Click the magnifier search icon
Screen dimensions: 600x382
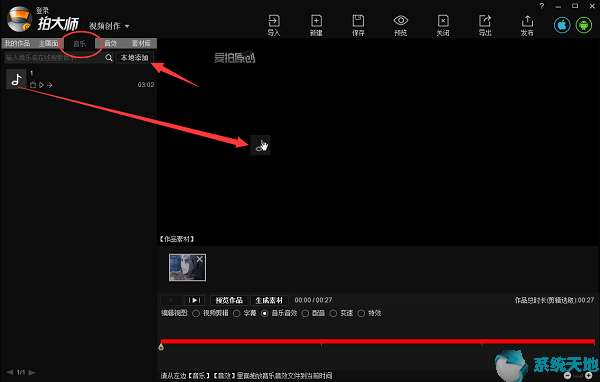click(x=109, y=58)
